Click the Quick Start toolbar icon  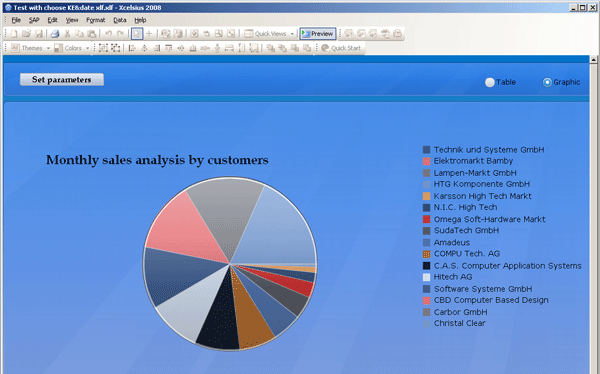point(341,48)
